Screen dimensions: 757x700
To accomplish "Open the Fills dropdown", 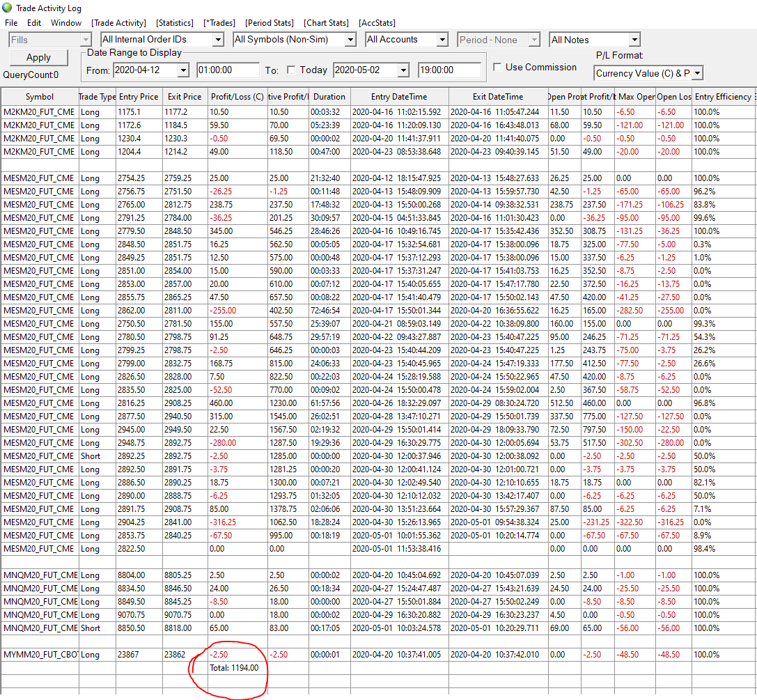I will pos(49,40).
